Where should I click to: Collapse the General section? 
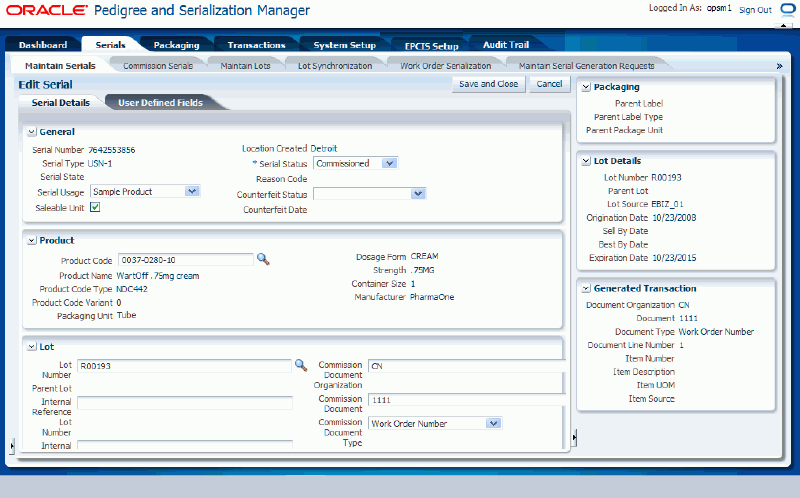(x=32, y=132)
